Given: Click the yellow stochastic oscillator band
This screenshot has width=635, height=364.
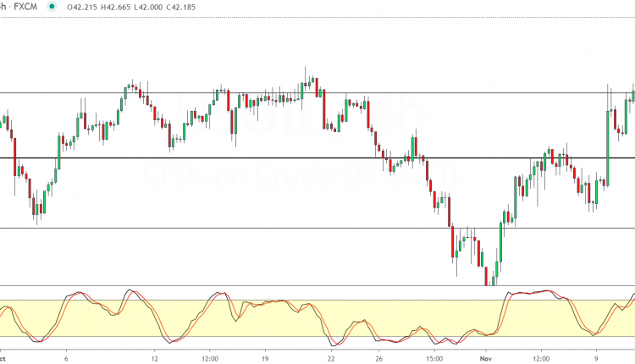Looking at the screenshot, I should [x=317, y=318].
